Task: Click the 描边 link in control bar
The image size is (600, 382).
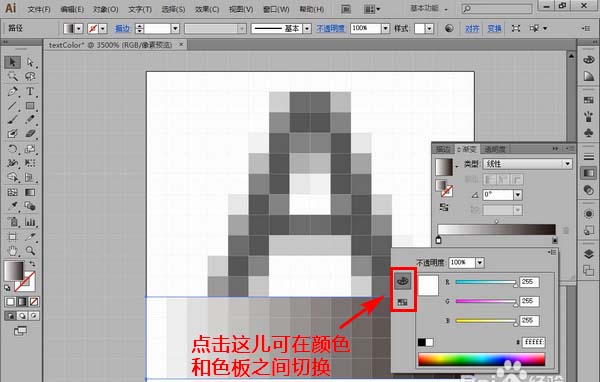Action: (123, 28)
